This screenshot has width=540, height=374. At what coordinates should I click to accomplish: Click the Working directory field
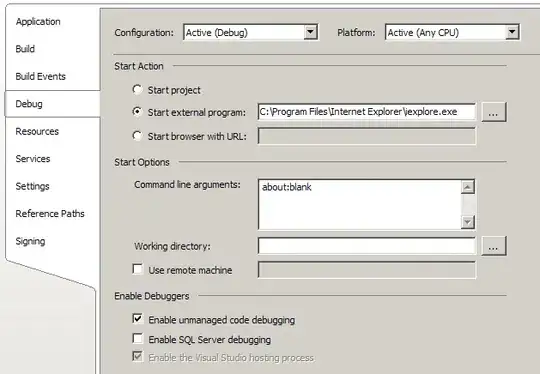click(367, 246)
